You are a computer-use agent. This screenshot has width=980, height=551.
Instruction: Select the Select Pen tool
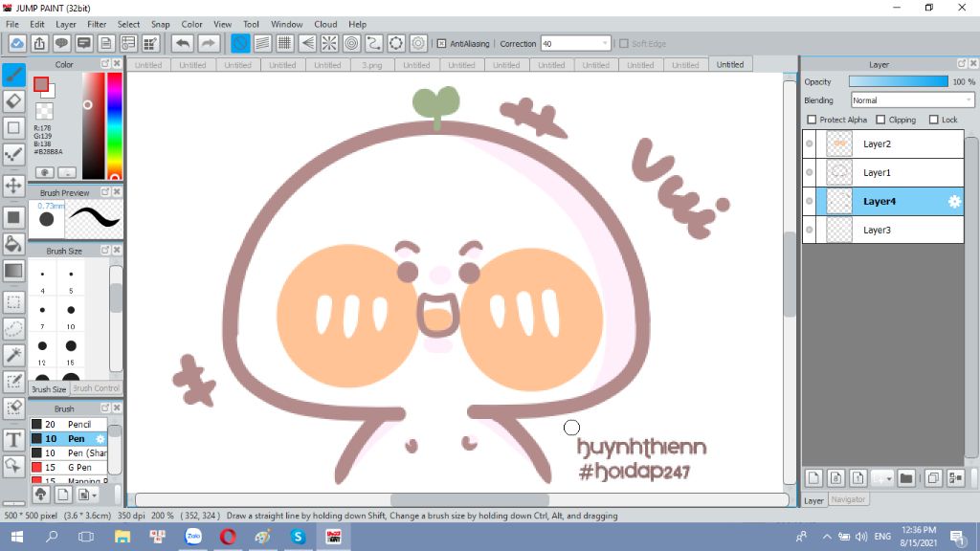click(13, 382)
